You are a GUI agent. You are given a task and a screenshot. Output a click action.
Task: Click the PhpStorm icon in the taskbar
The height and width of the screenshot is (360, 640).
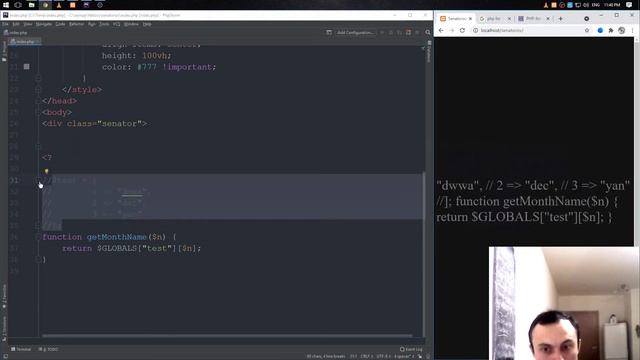coord(86,5)
